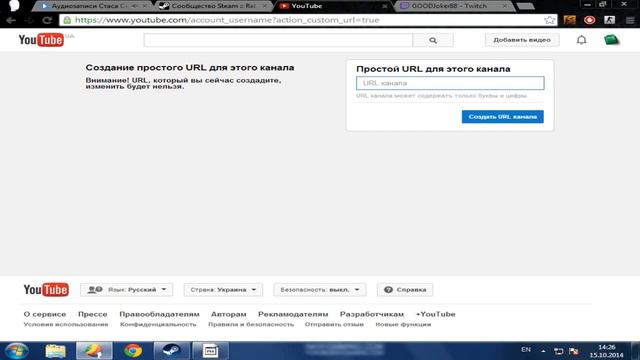Click the Создать URL канала button
Image resolution: width=640 pixels, height=360 pixels.
pos(503,117)
